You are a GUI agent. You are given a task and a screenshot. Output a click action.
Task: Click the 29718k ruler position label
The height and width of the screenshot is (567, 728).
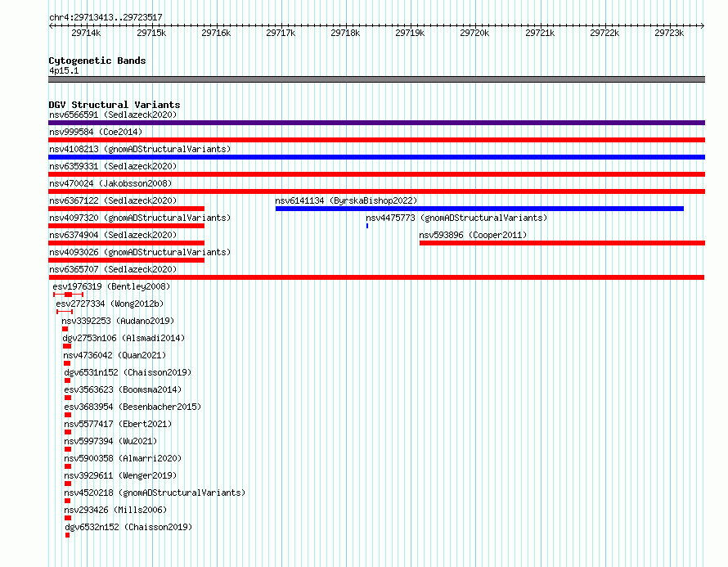(x=345, y=33)
